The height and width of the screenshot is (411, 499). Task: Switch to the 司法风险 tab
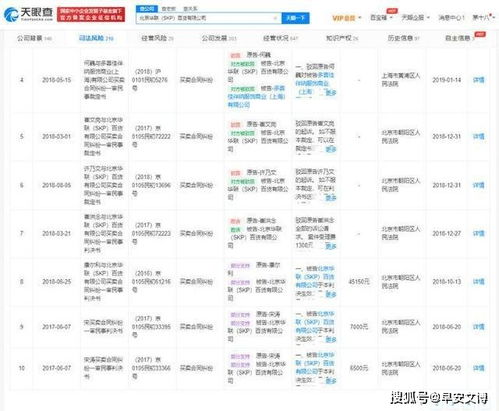(96, 38)
